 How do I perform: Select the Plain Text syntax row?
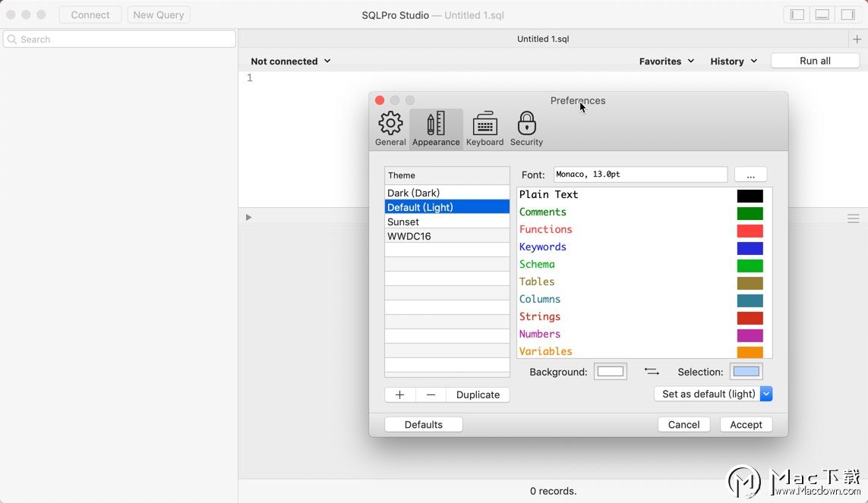click(644, 194)
